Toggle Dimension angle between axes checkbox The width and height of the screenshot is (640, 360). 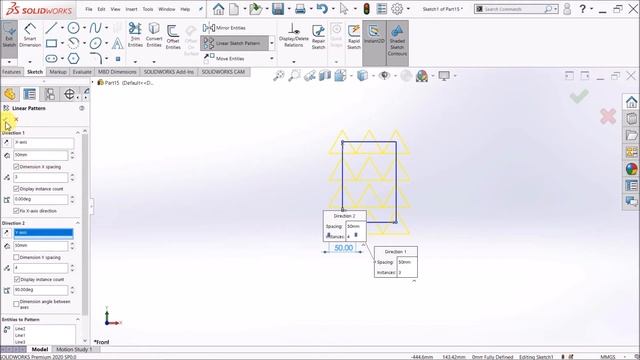pos(16,304)
